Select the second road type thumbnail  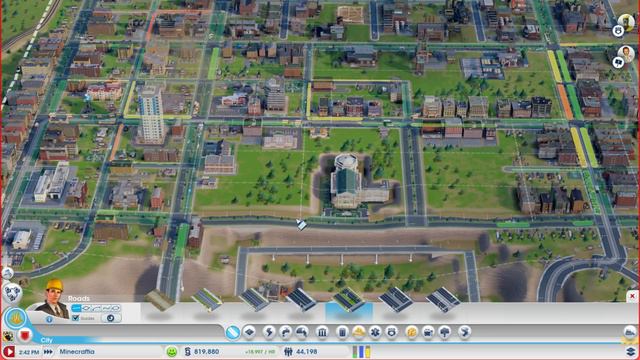click(207, 300)
